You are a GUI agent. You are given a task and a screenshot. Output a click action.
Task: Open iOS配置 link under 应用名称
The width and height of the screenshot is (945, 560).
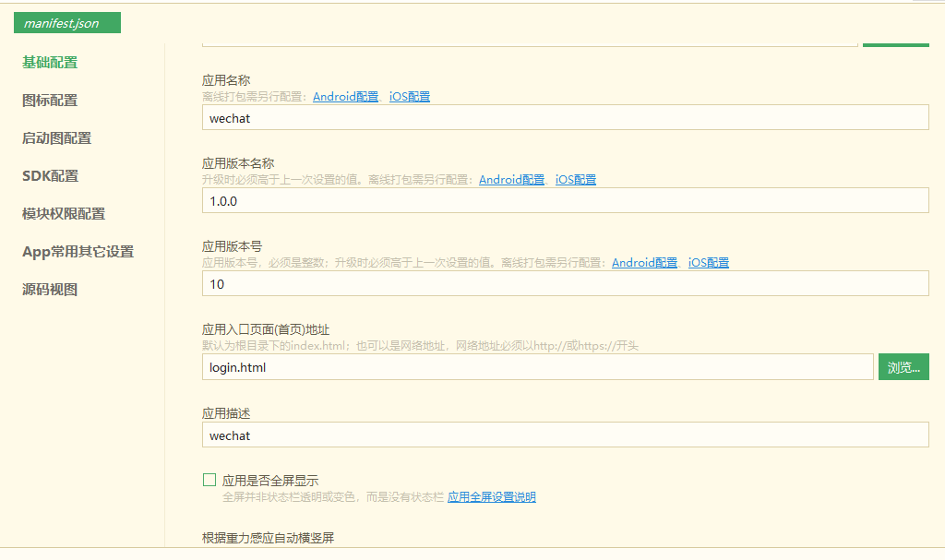(x=409, y=96)
